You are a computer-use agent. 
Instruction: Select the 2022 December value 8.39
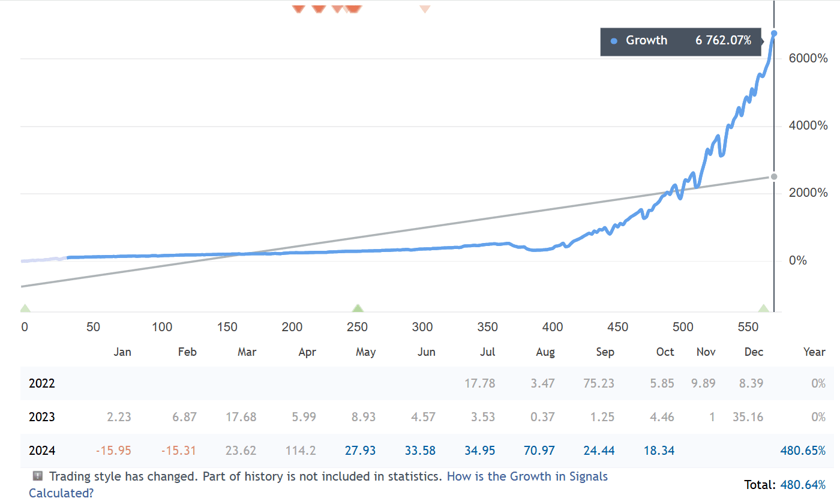pos(751,383)
